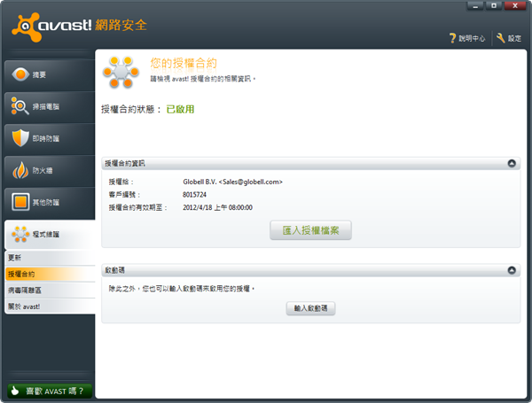Open 即時防護 shield icon section
532x403 pixels.
[20, 138]
